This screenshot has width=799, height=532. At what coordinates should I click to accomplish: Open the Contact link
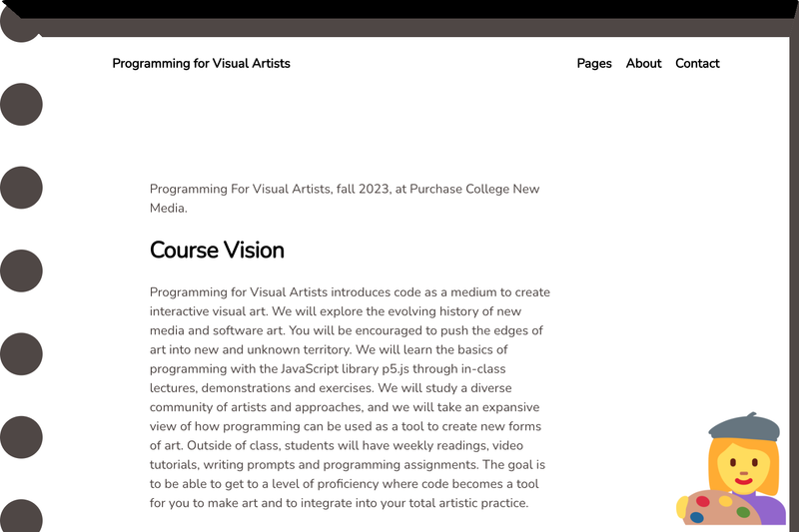pos(697,63)
